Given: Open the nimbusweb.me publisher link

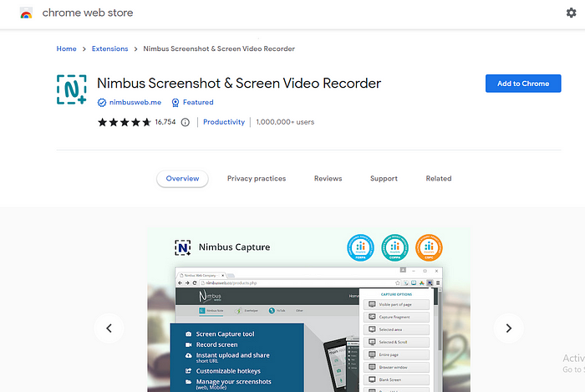Looking at the screenshot, I should 135,102.
